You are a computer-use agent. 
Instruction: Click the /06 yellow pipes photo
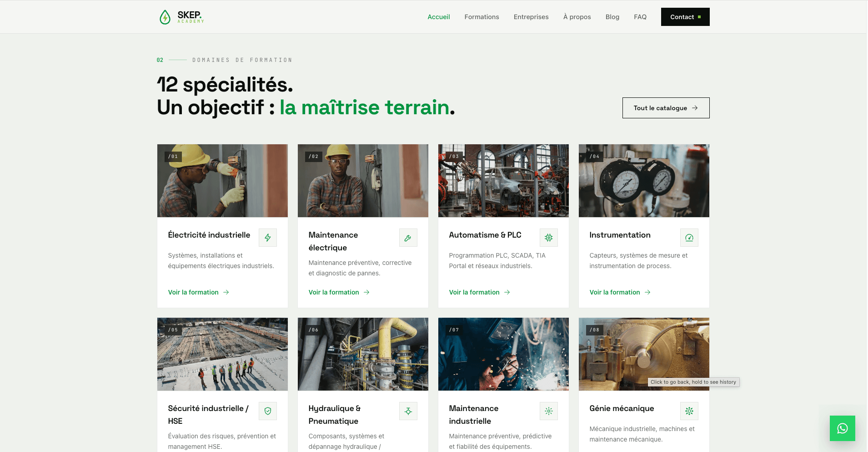click(x=363, y=354)
